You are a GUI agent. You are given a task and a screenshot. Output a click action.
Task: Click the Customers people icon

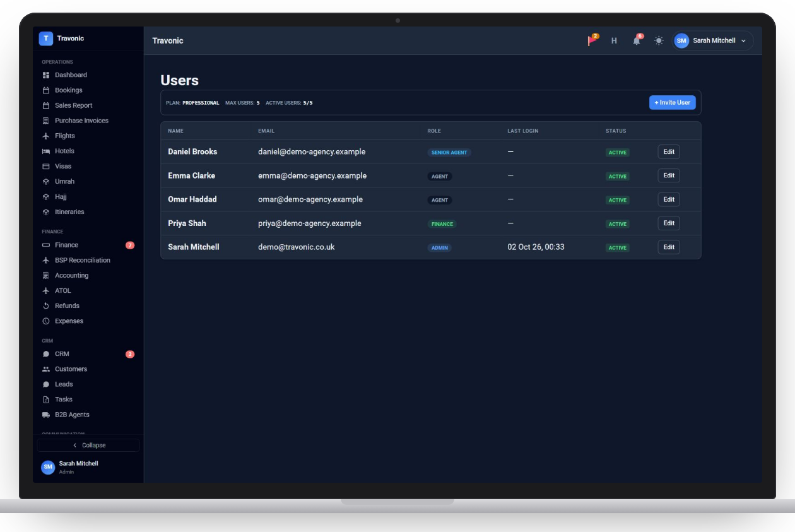(x=45, y=369)
